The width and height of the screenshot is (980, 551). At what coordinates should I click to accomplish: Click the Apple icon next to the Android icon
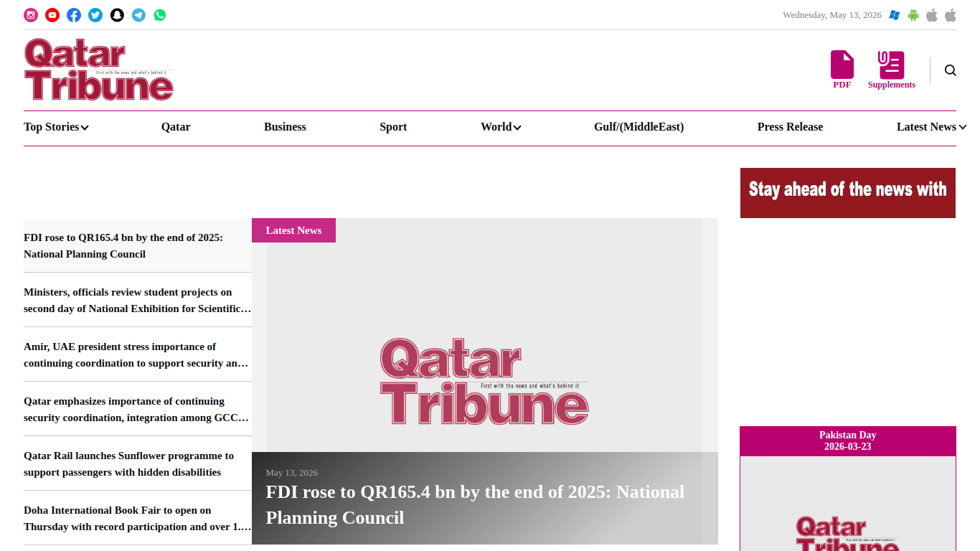932,15
